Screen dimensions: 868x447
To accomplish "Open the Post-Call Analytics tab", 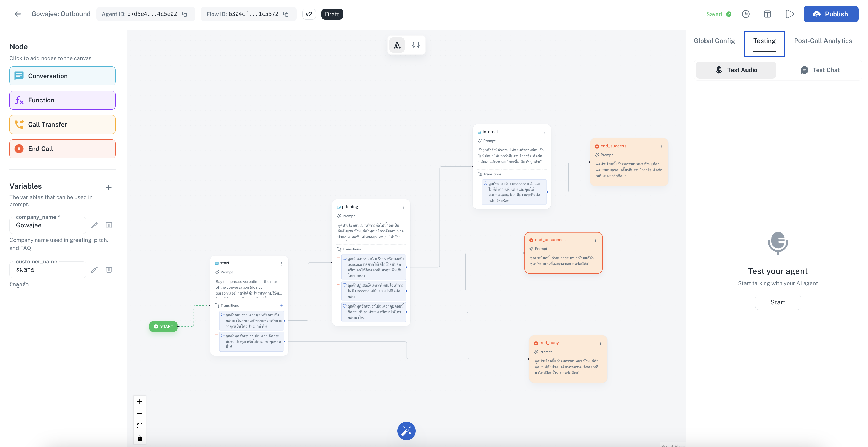I will coord(823,41).
